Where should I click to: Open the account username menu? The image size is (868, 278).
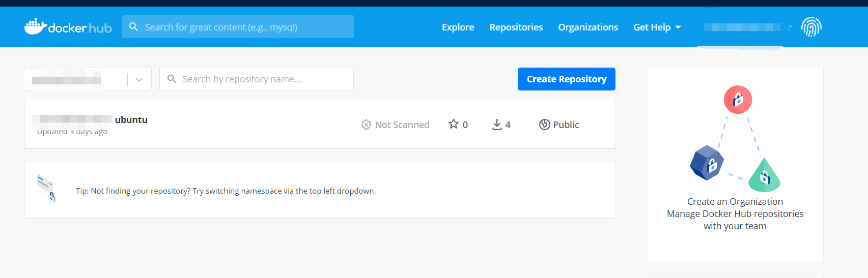(x=747, y=27)
